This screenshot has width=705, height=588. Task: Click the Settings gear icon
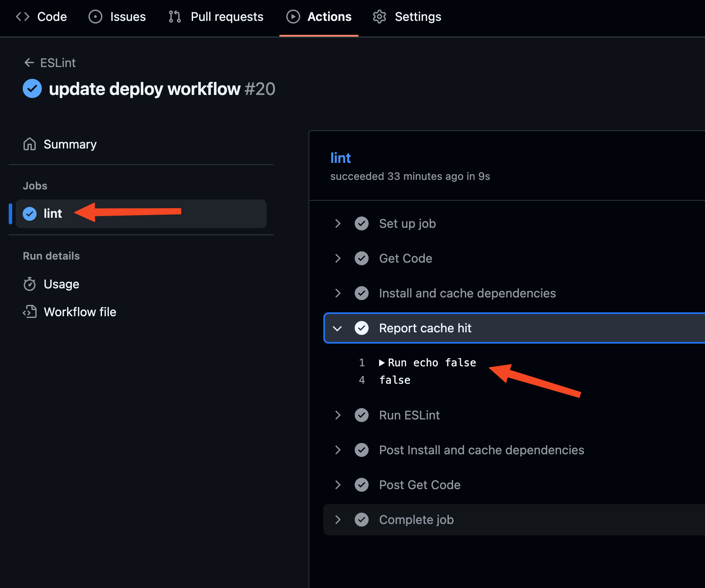tap(380, 17)
